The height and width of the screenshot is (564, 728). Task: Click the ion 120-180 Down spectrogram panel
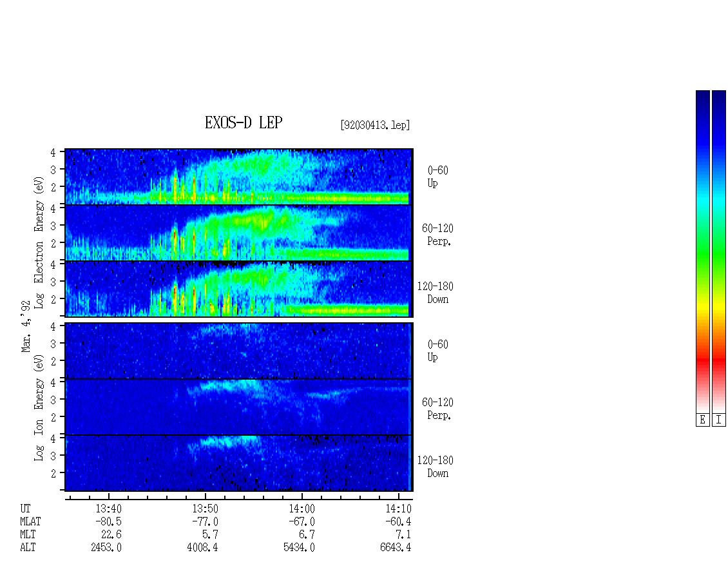[x=238, y=463]
